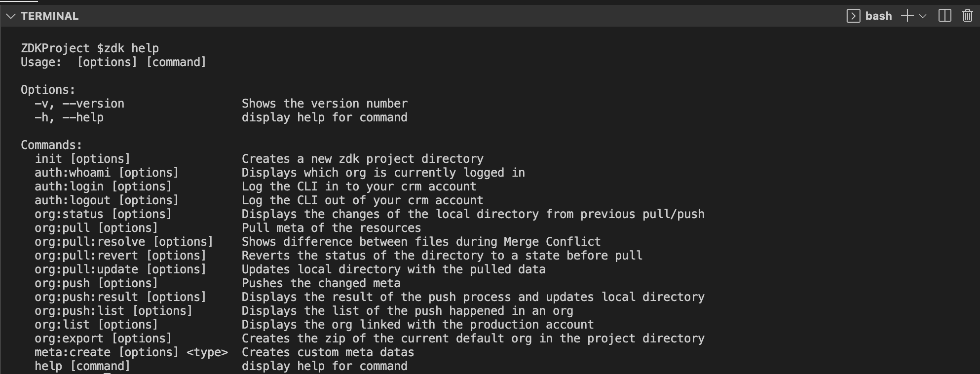Image resolution: width=980 pixels, height=374 pixels.
Task: Click the TERMINAL panel title
Action: (x=50, y=16)
